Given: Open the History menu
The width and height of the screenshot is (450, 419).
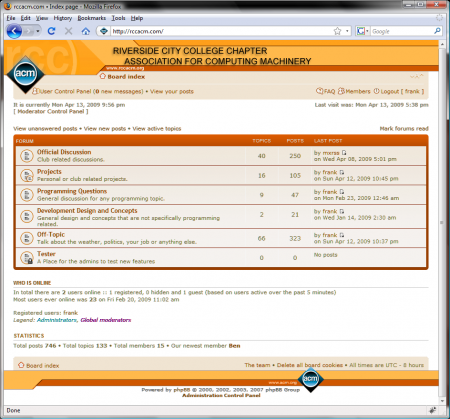Looking at the screenshot, I should click(63, 18).
